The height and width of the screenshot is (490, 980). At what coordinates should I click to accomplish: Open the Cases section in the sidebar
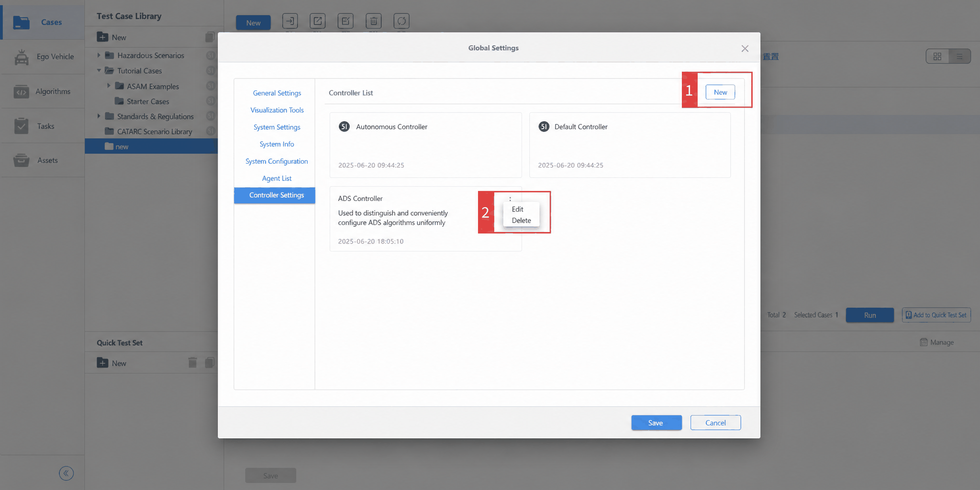[x=42, y=22]
